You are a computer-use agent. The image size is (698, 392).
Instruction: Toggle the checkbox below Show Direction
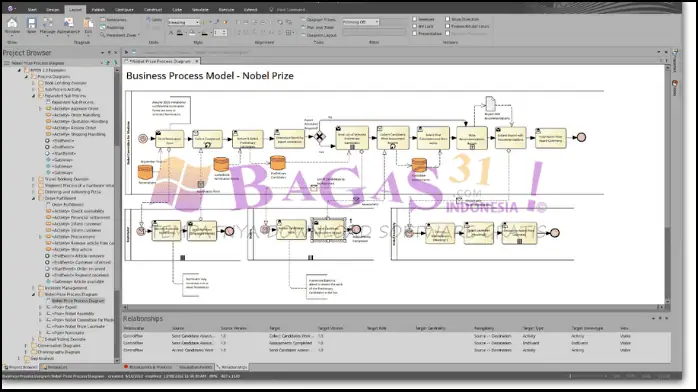point(447,26)
